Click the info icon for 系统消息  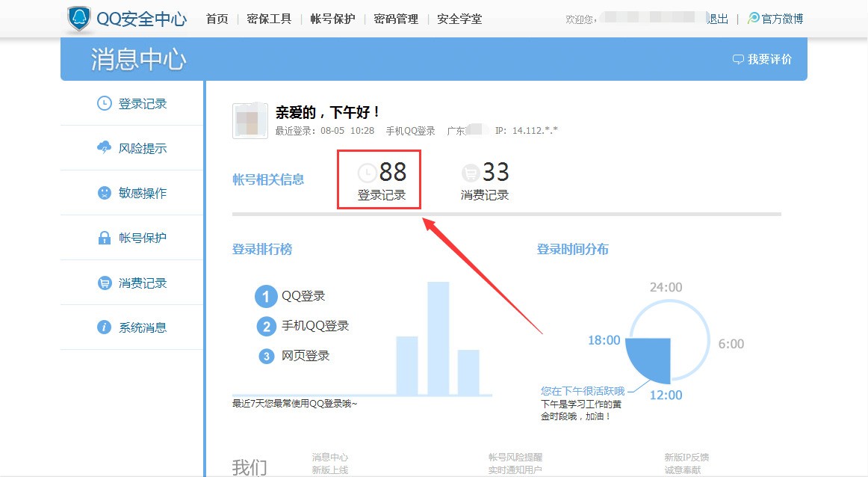click(x=104, y=327)
